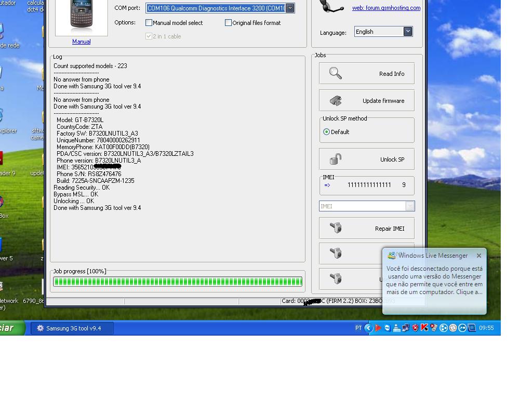Click the grey sync circle tray icon
Image resolution: width=532 pixels, height=399 pixels.
tap(453, 328)
